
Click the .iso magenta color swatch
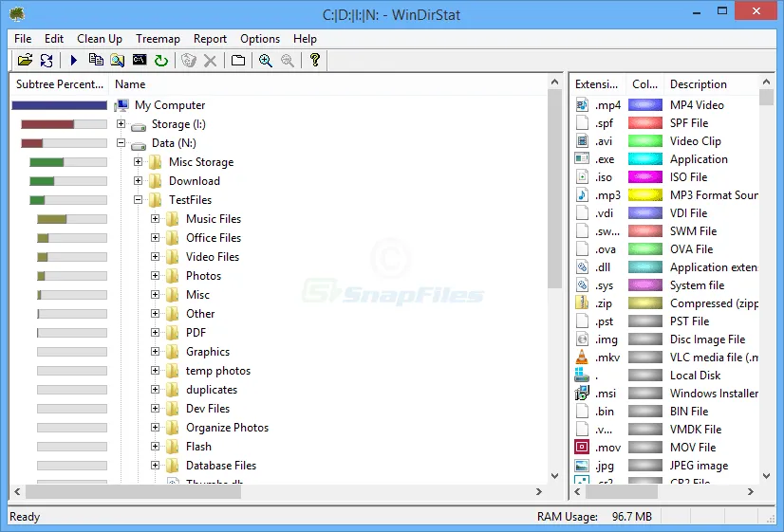[x=645, y=176]
